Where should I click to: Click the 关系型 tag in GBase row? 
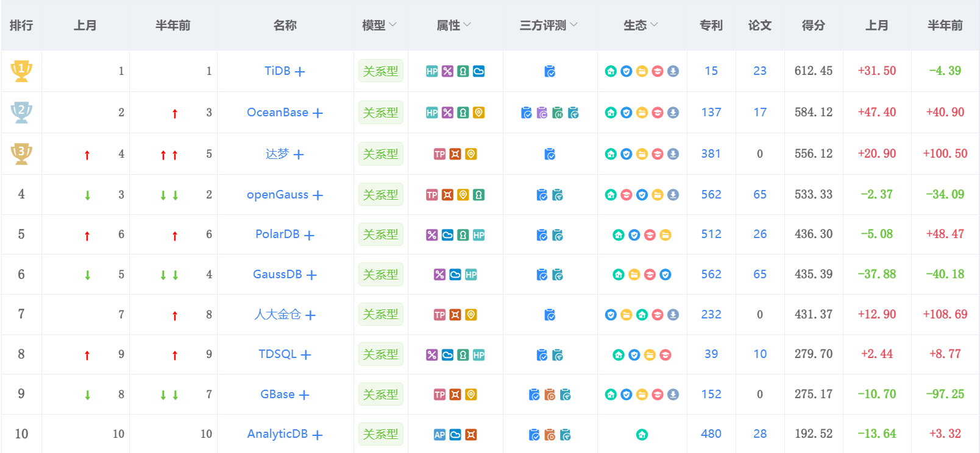pyautogui.click(x=381, y=395)
